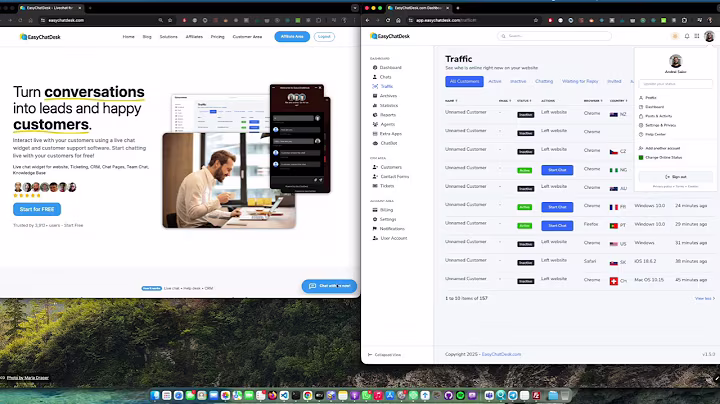
Task: Open Help Center in the user menu
Action: [652, 135]
